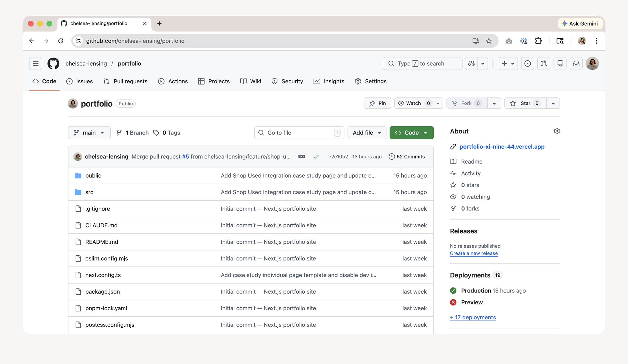Open the issues icon in the header

pyautogui.click(x=527, y=64)
